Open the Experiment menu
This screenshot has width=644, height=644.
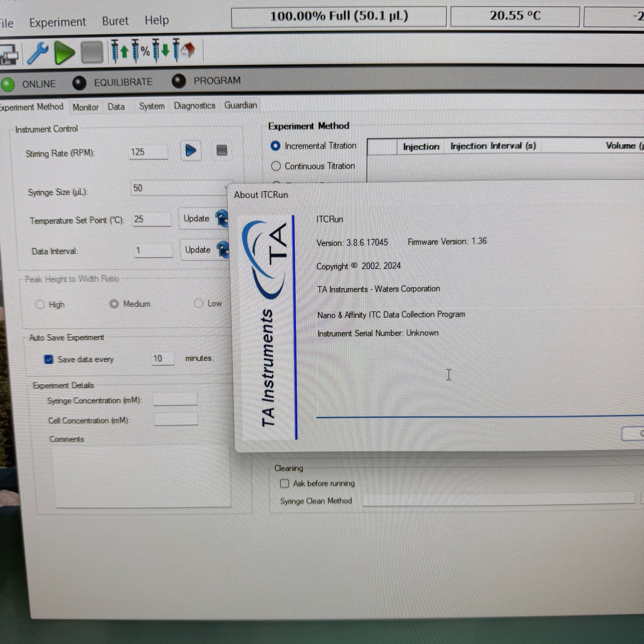pyautogui.click(x=58, y=22)
